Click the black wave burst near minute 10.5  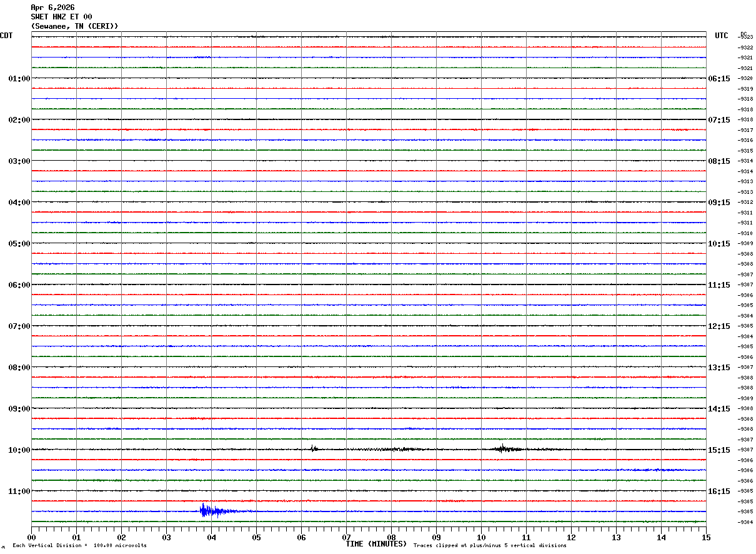pos(502,448)
